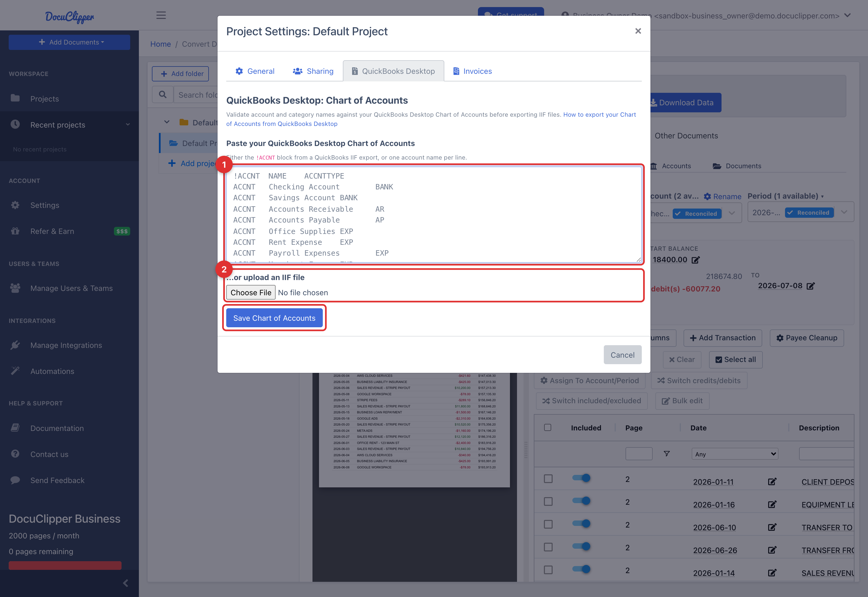Click the Clear button
This screenshot has width=868, height=597.
coord(682,360)
